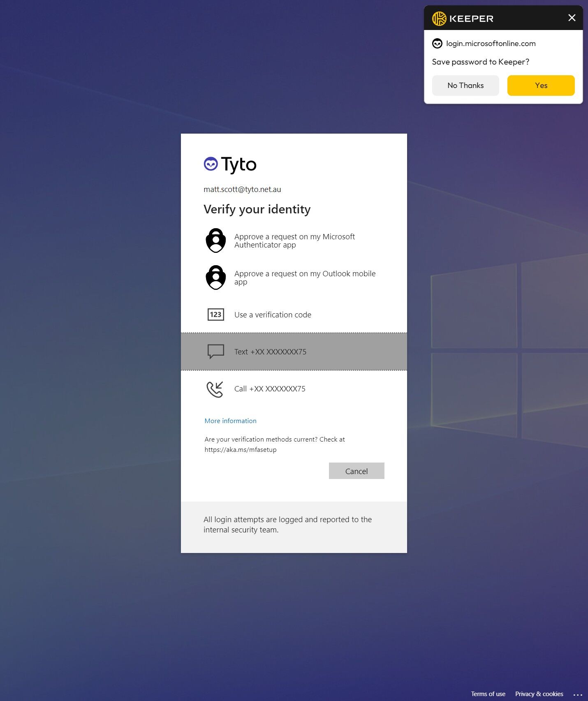
Task: Confirm saving password with Yes button
Action: (541, 86)
